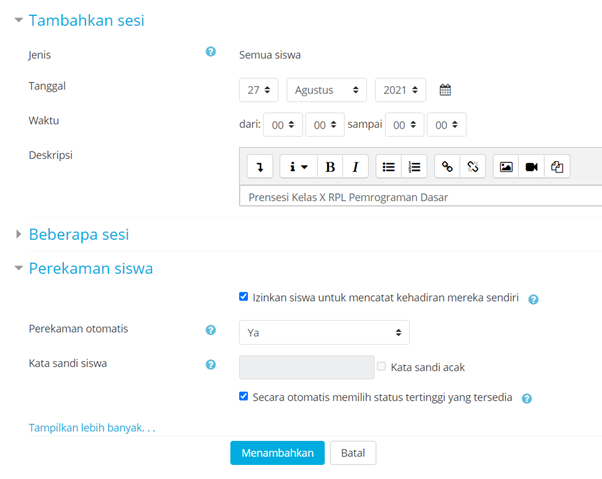Insert a numbered list in the editor
The height and width of the screenshot is (479, 602).
tap(414, 167)
